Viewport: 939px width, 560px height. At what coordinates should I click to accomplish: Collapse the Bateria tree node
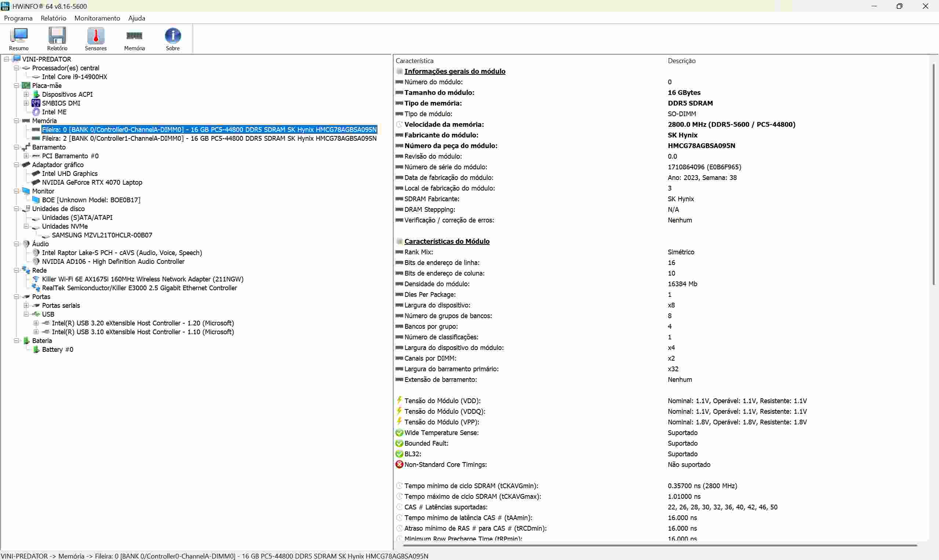(16, 340)
